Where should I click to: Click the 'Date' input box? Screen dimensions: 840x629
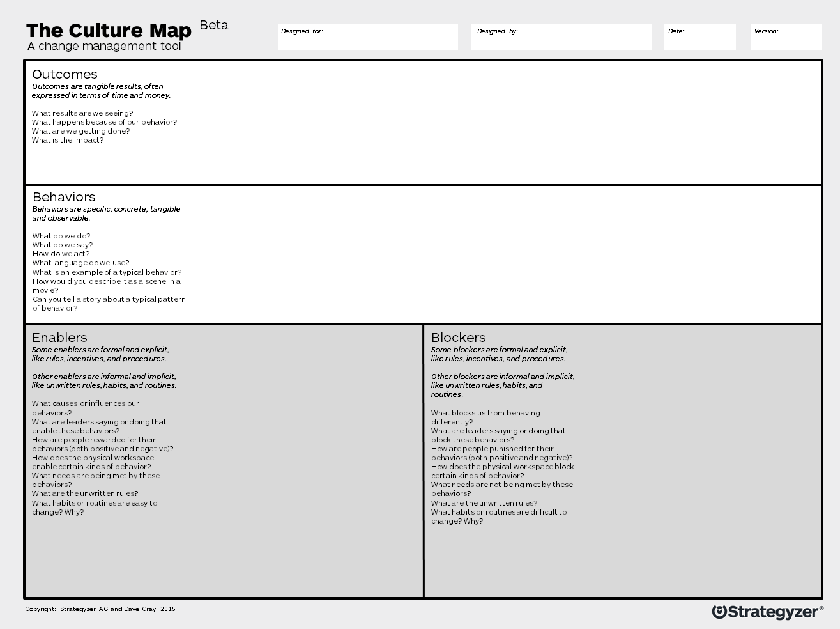click(x=700, y=37)
